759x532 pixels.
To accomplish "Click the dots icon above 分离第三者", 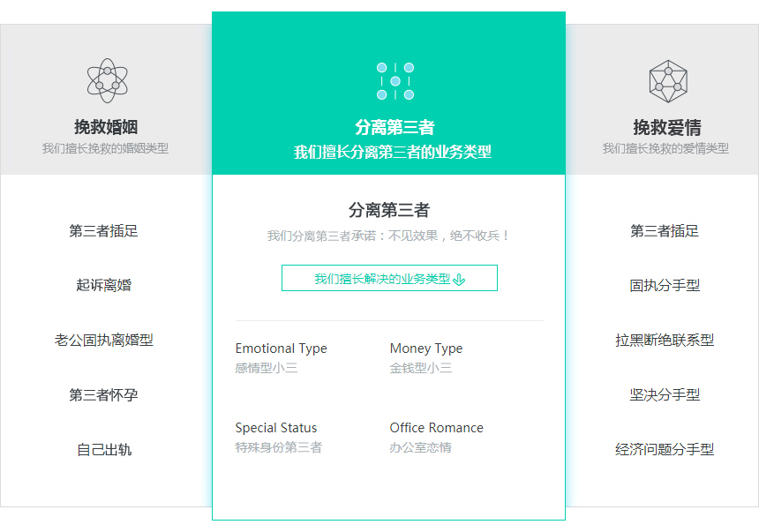I will coord(395,81).
